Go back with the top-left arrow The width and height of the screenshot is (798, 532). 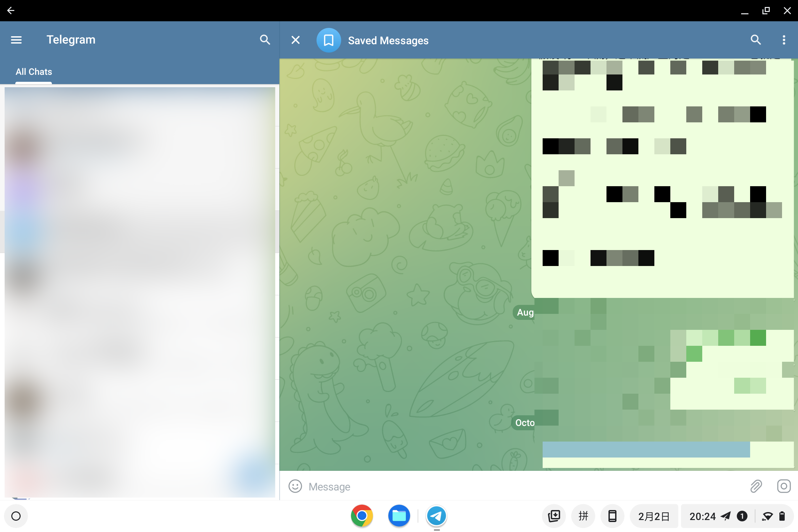tap(11, 10)
